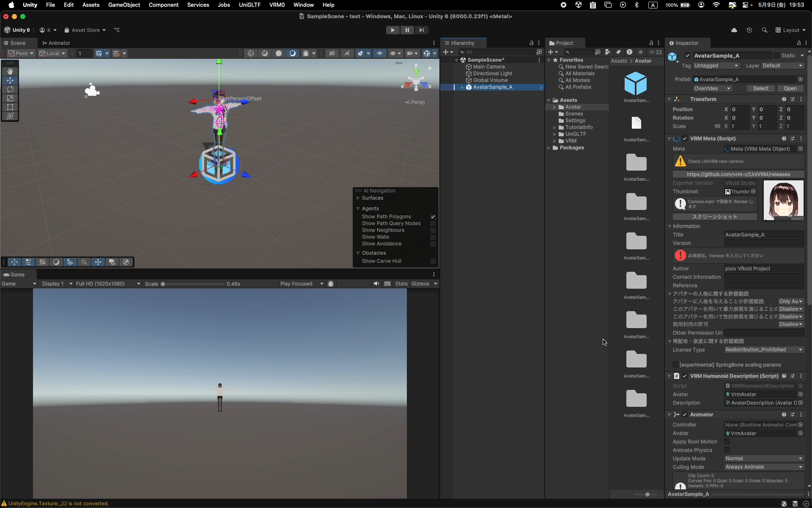Open the Layer Default dropdown
The width and height of the screenshot is (812, 508).
tap(782, 66)
